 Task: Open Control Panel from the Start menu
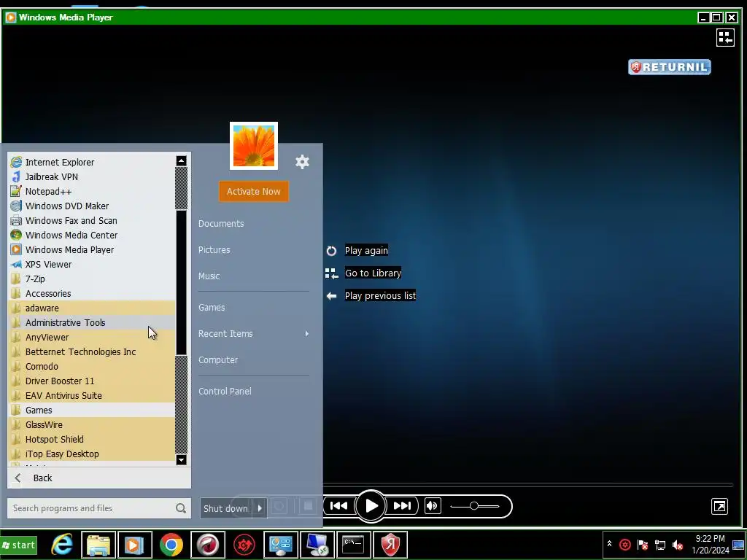coord(225,391)
